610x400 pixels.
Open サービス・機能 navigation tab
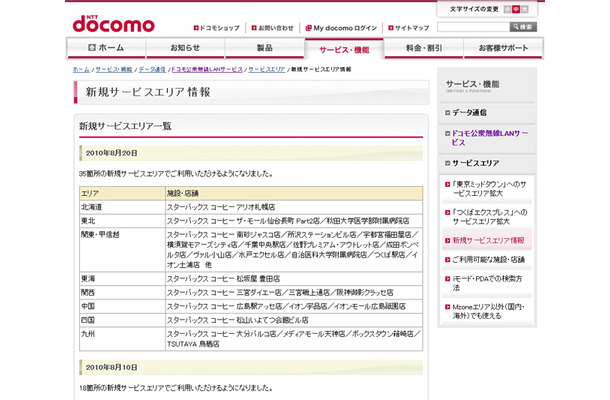(344, 49)
